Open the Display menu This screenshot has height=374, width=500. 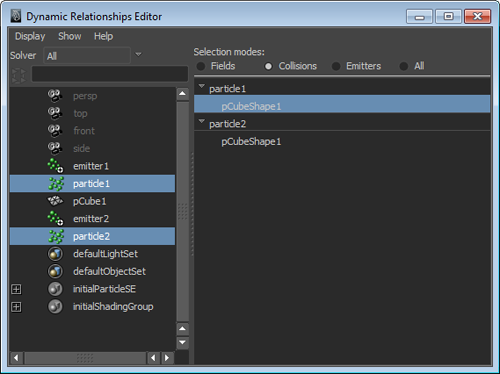point(30,36)
